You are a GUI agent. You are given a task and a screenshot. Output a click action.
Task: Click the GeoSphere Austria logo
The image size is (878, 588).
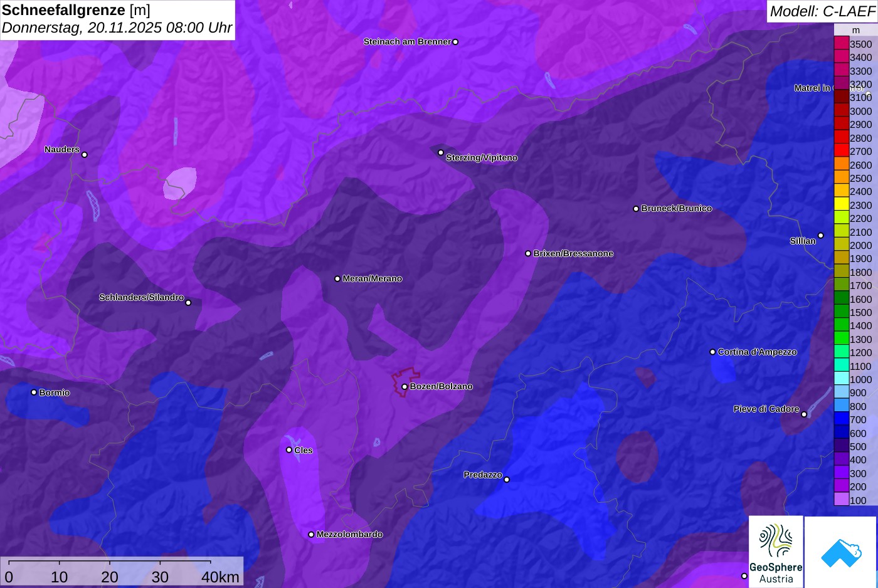coord(776,552)
